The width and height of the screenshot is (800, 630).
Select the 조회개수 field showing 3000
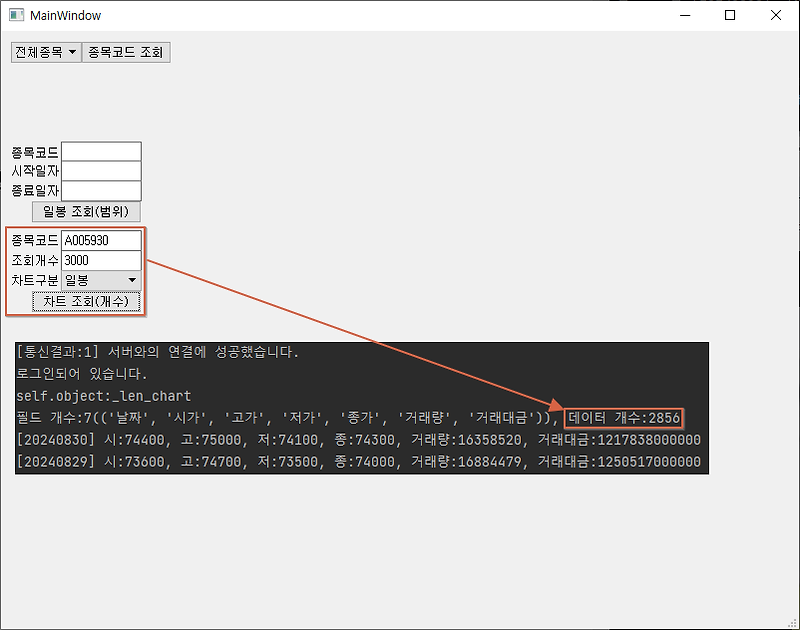click(101, 260)
